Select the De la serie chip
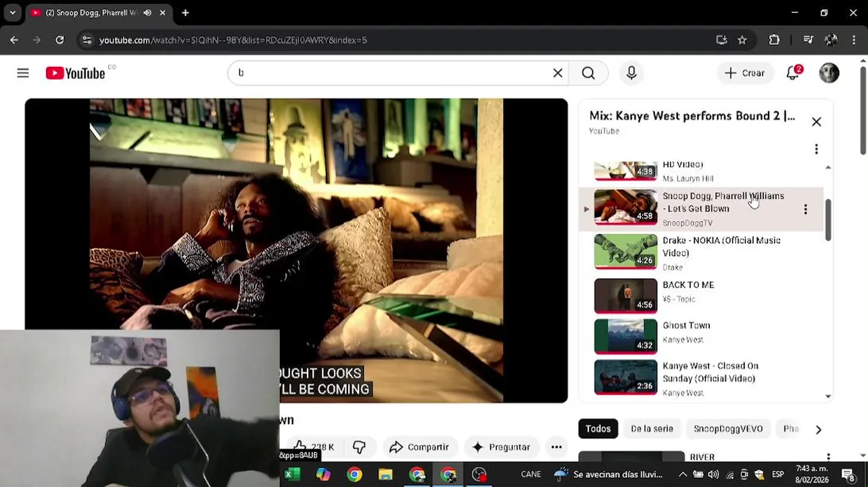 point(652,429)
